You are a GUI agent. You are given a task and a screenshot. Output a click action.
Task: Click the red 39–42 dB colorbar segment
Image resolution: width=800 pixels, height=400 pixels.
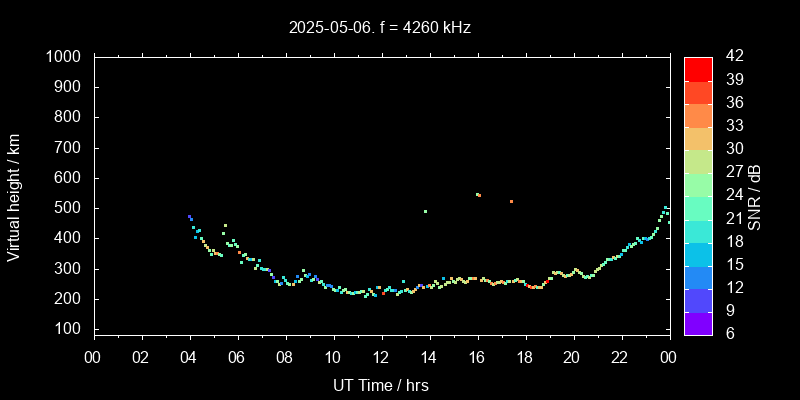(x=698, y=68)
